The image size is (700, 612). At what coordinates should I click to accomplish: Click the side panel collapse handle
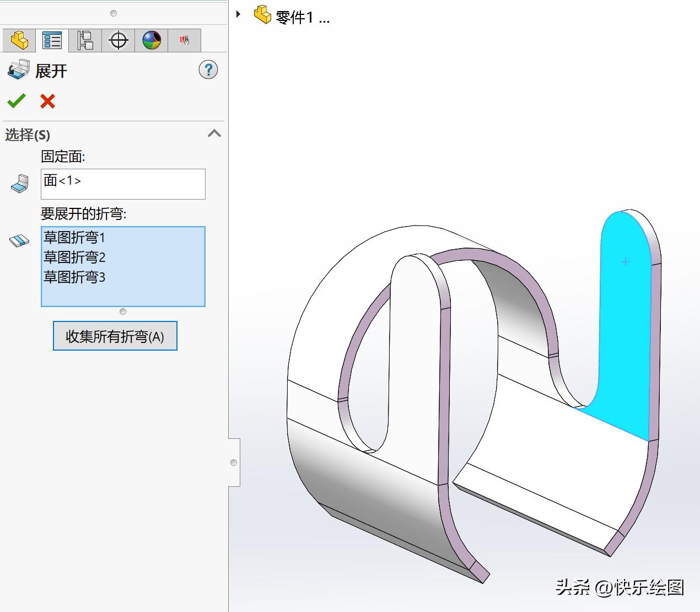click(234, 463)
